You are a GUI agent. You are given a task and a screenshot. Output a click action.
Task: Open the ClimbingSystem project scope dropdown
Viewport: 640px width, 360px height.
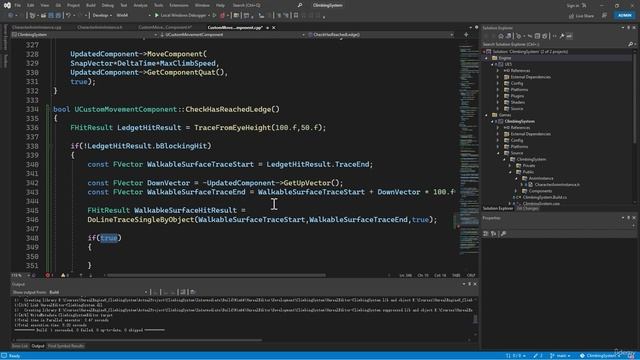pos(85,35)
